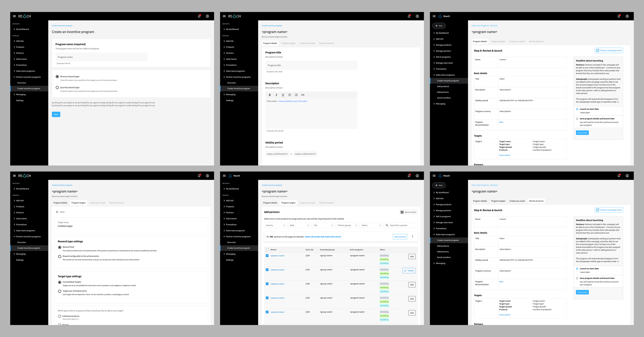Screen dimensions: 644x337
Task: Insert a bulleted list in description
Action: pyautogui.click(x=290, y=95)
